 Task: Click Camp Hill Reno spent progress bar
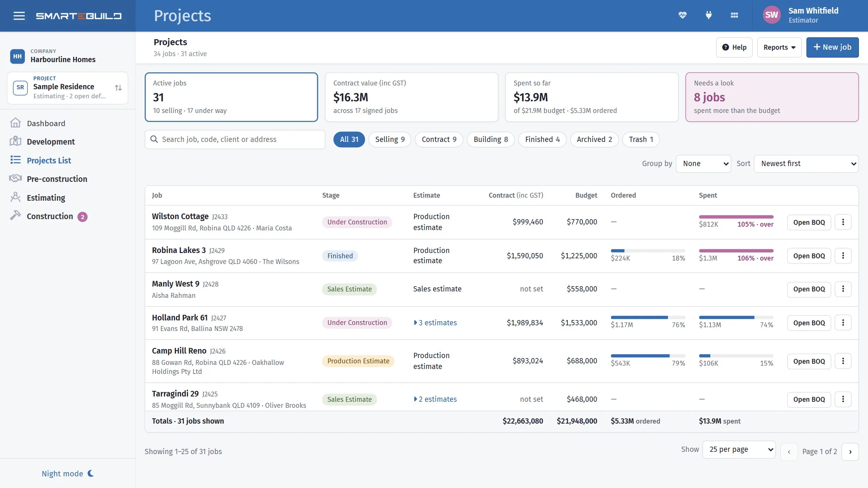736,356
